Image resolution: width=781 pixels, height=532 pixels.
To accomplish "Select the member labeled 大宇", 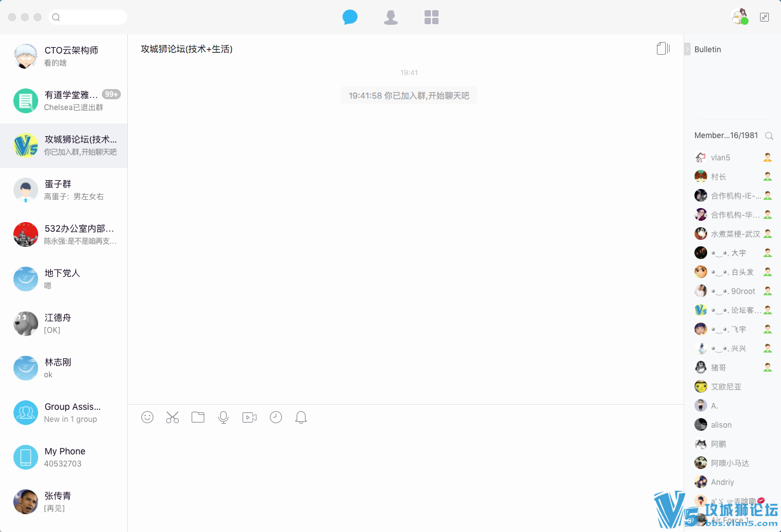I will pos(733,253).
